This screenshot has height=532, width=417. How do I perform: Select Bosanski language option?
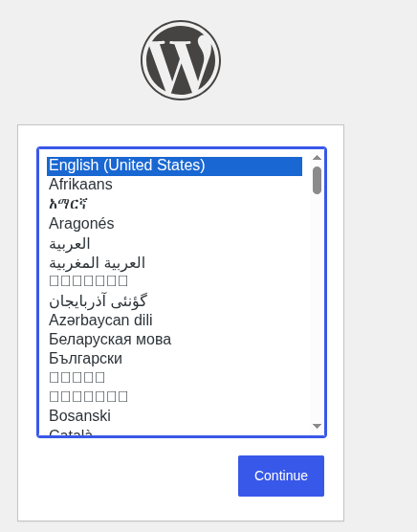click(174, 416)
